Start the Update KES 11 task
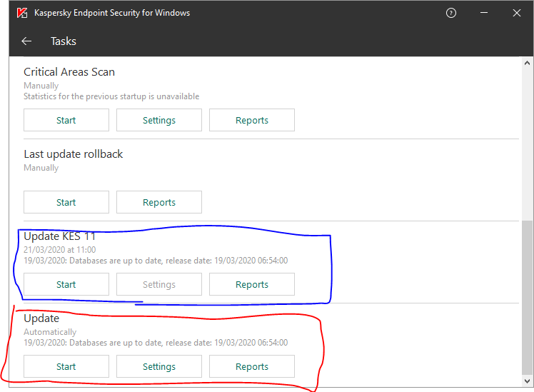 click(66, 285)
